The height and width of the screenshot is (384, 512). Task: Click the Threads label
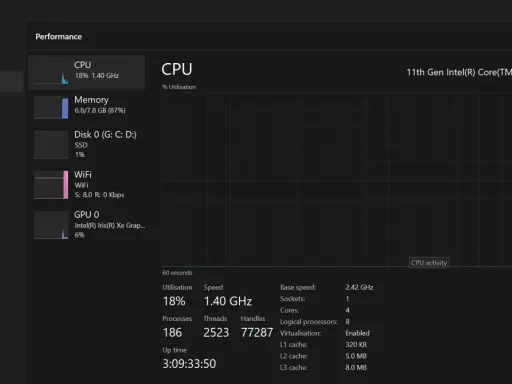tap(215, 319)
